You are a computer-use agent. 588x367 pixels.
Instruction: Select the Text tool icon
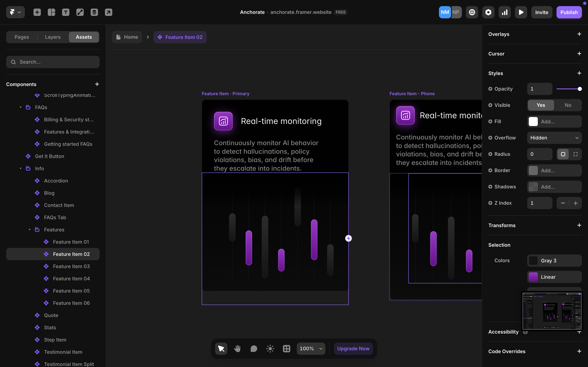66,12
